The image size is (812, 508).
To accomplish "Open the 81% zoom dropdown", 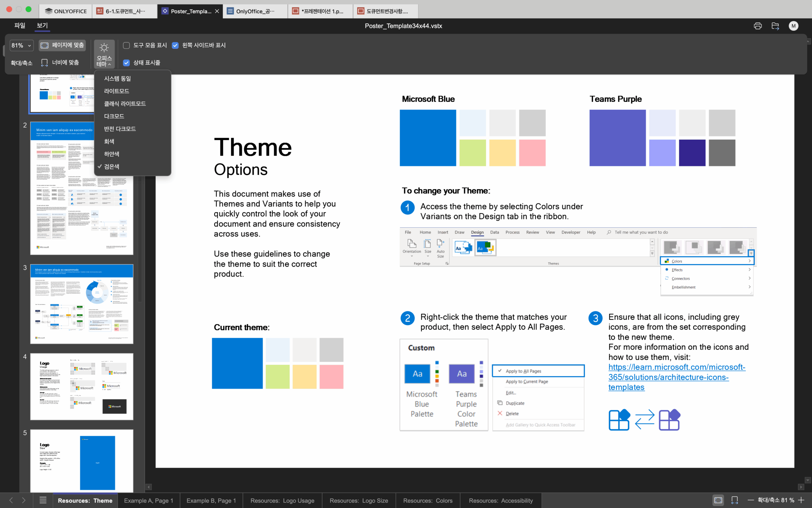I will click(x=22, y=45).
